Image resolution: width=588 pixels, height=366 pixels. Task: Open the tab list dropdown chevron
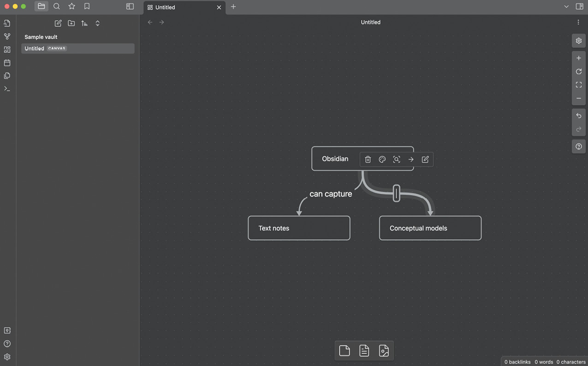pos(566,7)
